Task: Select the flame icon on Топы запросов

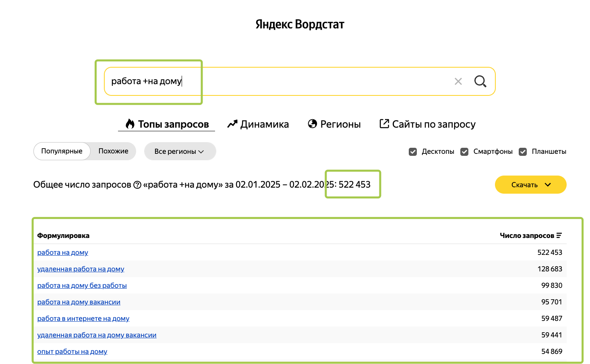Action: click(130, 124)
